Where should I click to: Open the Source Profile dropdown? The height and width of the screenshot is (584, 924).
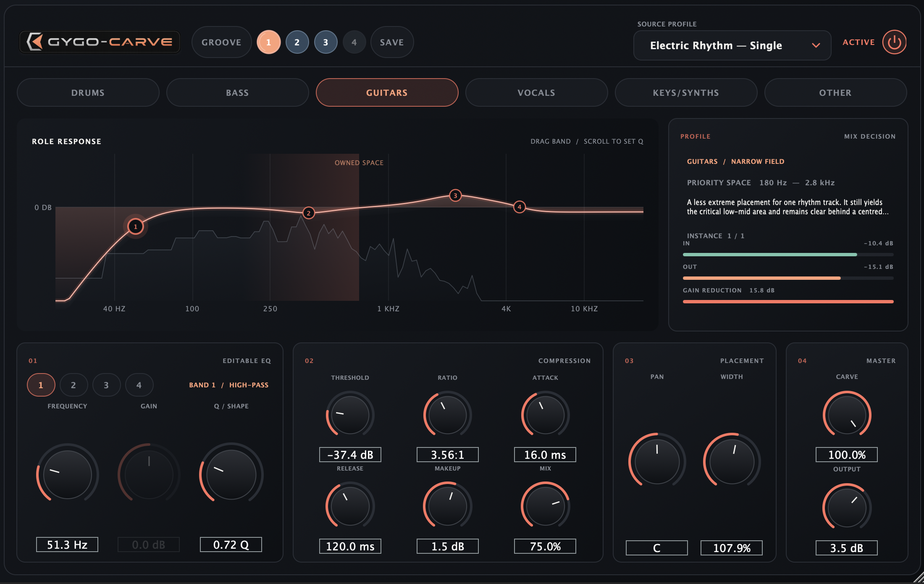coord(732,45)
